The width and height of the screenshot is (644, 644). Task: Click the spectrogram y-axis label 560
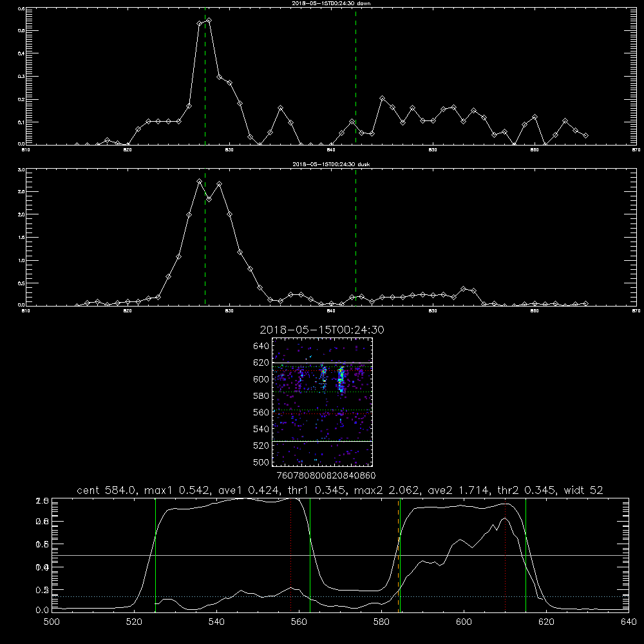tap(261, 412)
